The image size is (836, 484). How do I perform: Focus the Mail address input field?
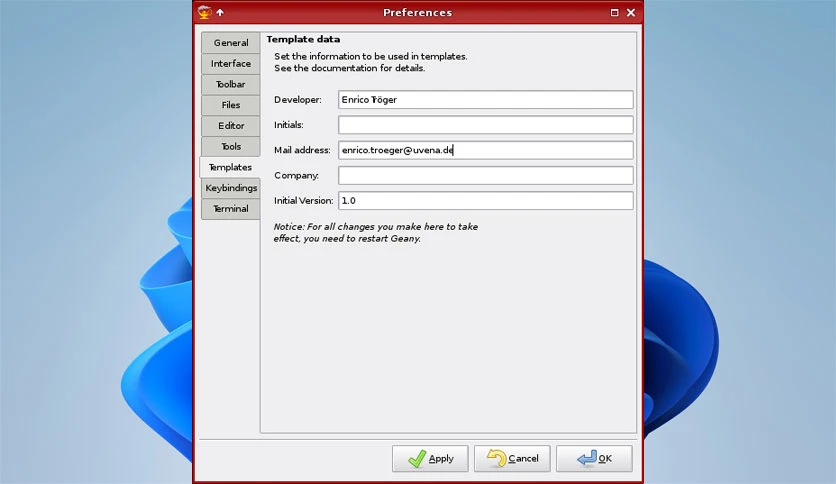[486, 150]
